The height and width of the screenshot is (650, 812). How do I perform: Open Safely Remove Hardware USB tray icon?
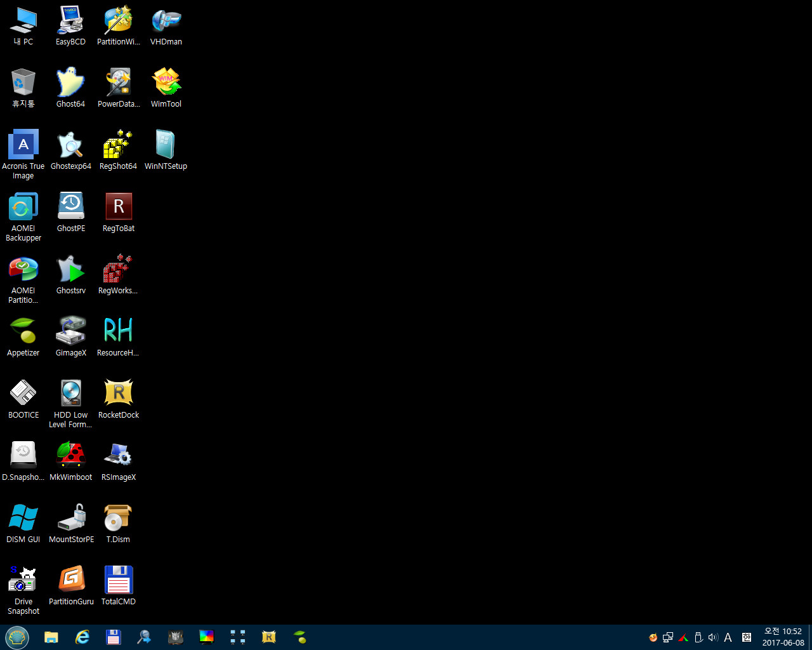tap(698, 637)
